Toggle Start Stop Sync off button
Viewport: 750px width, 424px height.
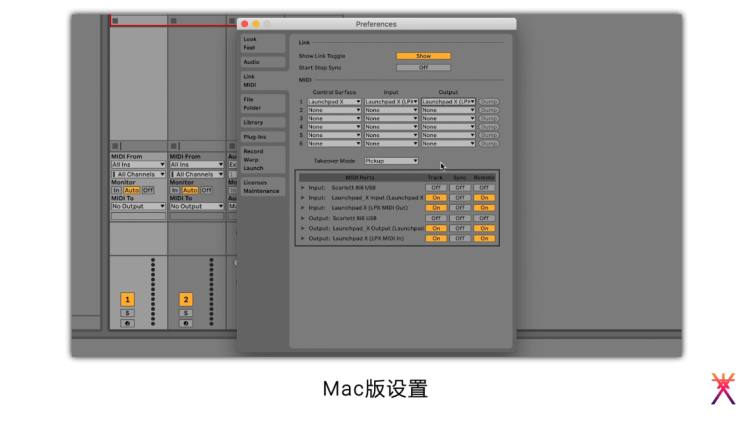coord(423,68)
